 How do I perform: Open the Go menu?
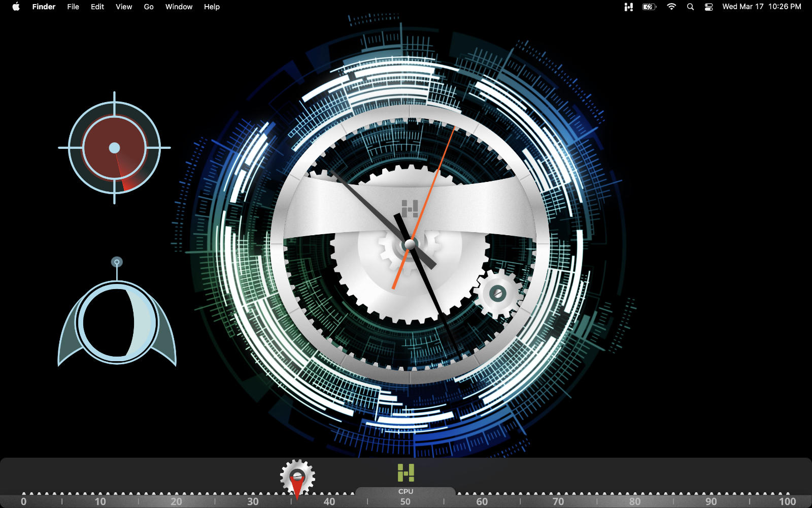(x=149, y=7)
